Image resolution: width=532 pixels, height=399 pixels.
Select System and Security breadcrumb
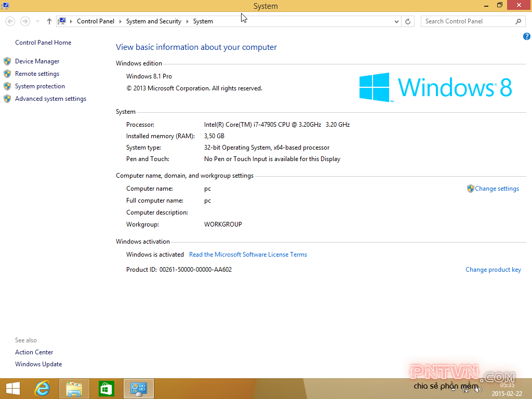pyautogui.click(x=153, y=21)
